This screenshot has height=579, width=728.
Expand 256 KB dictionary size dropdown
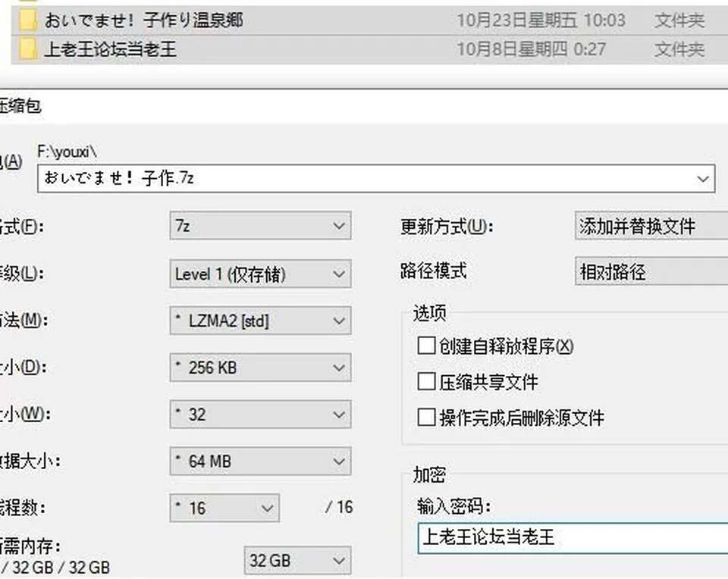[260, 368]
